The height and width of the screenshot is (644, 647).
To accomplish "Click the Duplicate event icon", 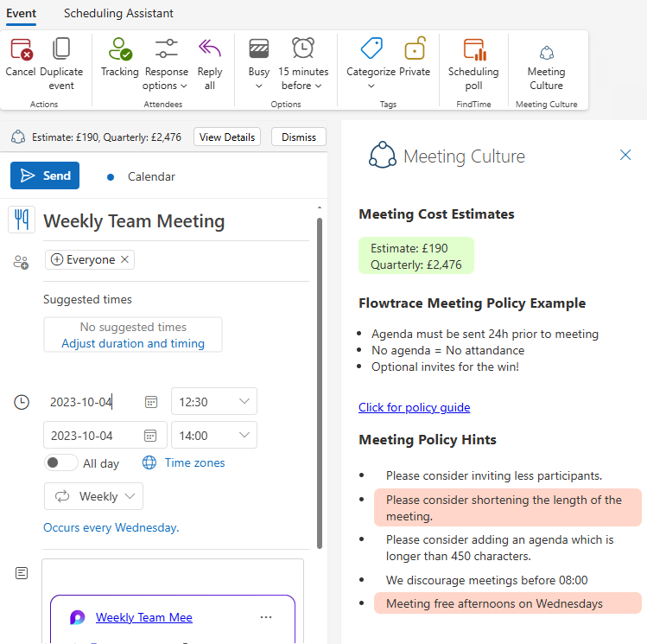I will click(61, 48).
